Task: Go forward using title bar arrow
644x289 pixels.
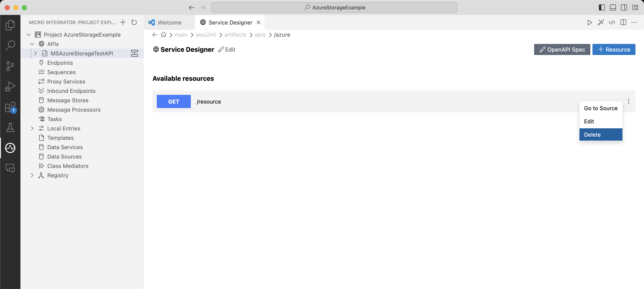Action: (x=203, y=7)
